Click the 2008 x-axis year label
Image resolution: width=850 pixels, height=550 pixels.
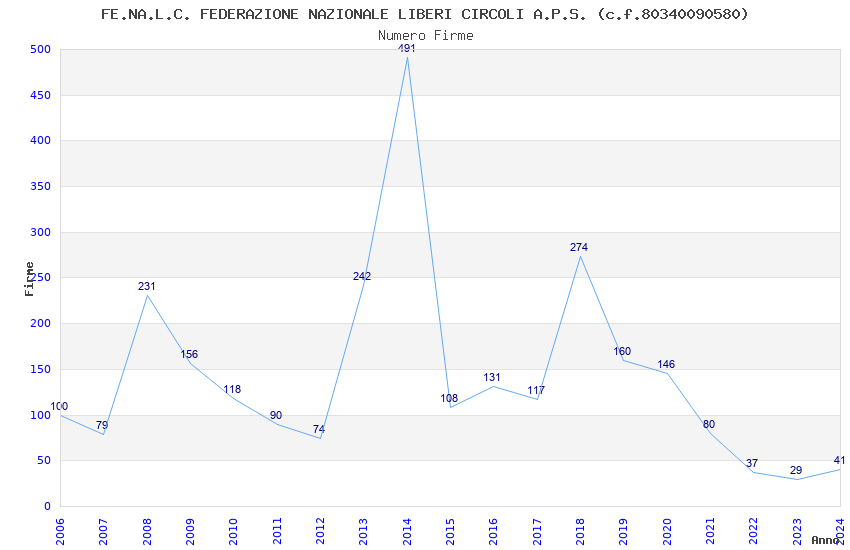[146, 532]
